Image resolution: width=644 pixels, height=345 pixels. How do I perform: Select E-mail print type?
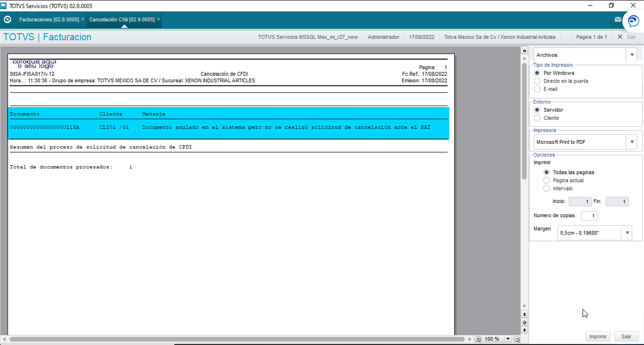click(537, 89)
